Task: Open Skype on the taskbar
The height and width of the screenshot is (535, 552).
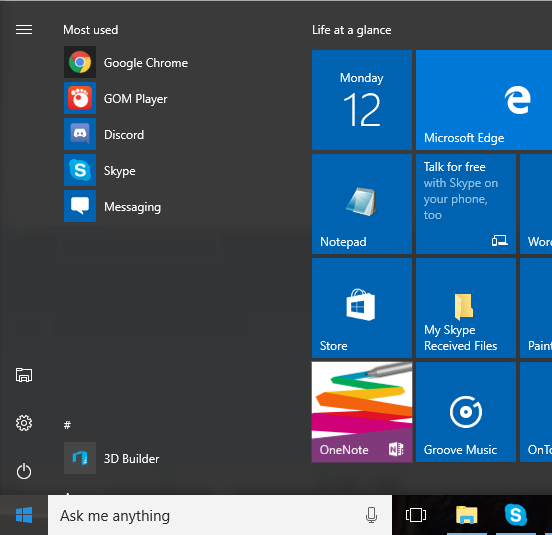Action: click(x=516, y=515)
